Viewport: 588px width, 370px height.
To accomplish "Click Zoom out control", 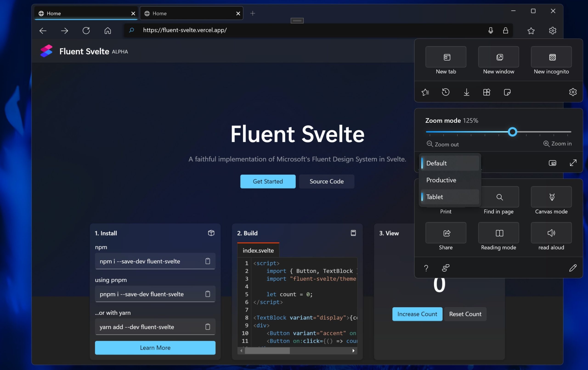I will (442, 144).
